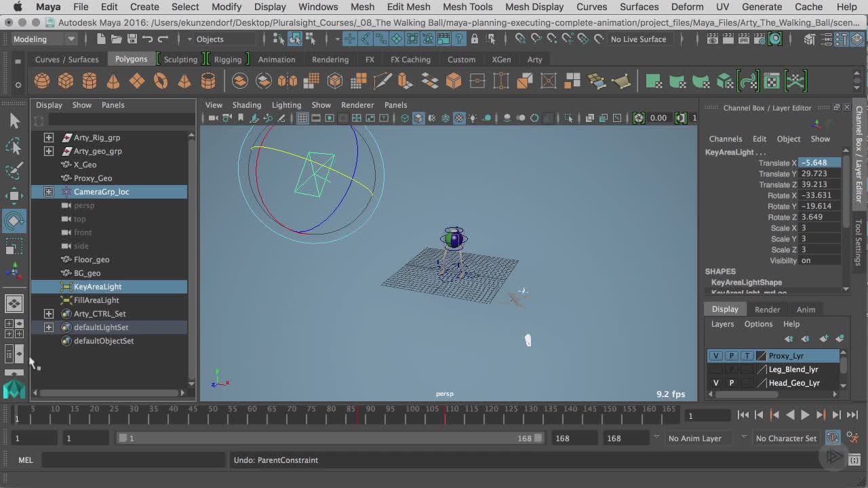The height and width of the screenshot is (488, 868).
Task: Create a polygon cone from shelf
Action: (x=113, y=81)
